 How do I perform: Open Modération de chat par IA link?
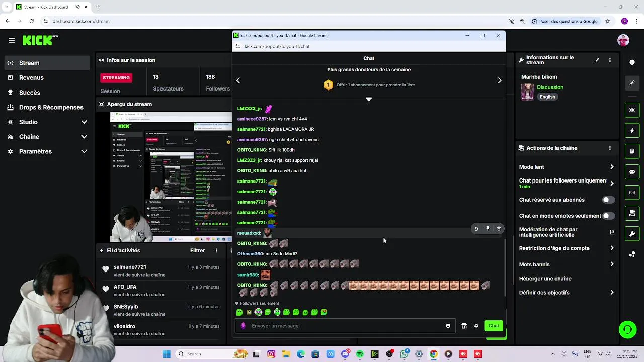pos(567,232)
